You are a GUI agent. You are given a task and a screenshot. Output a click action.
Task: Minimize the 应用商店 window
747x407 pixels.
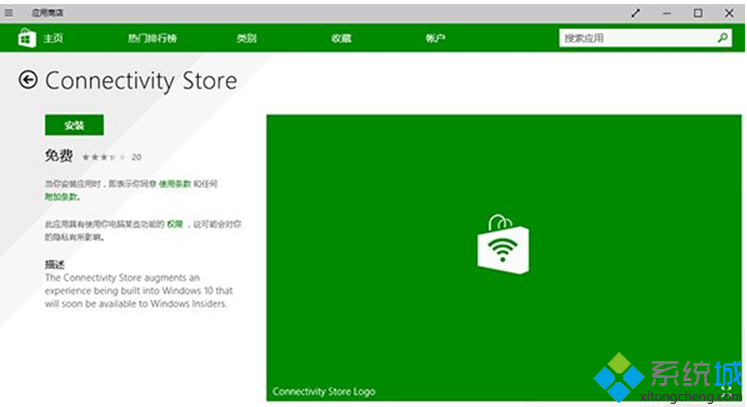(667, 12)
